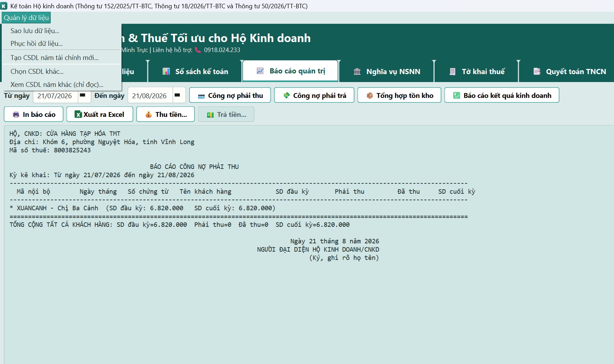Click the Tờ khai thuế document icon
The image size is (614, 364).
(452, 71)
